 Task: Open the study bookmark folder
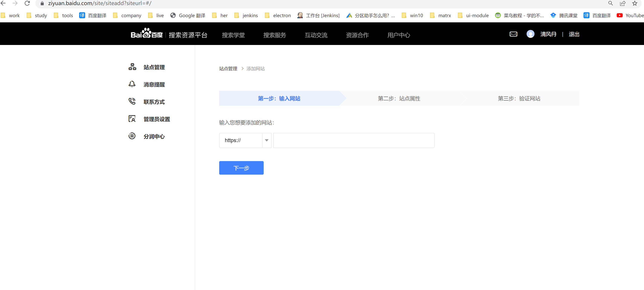click(x=37, y=15)
